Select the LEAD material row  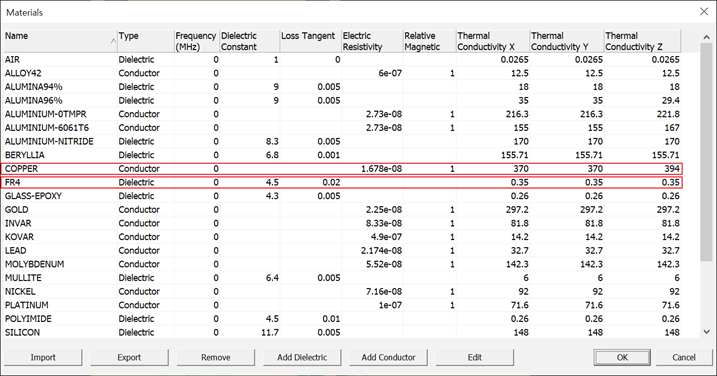[x=343, y=251]
